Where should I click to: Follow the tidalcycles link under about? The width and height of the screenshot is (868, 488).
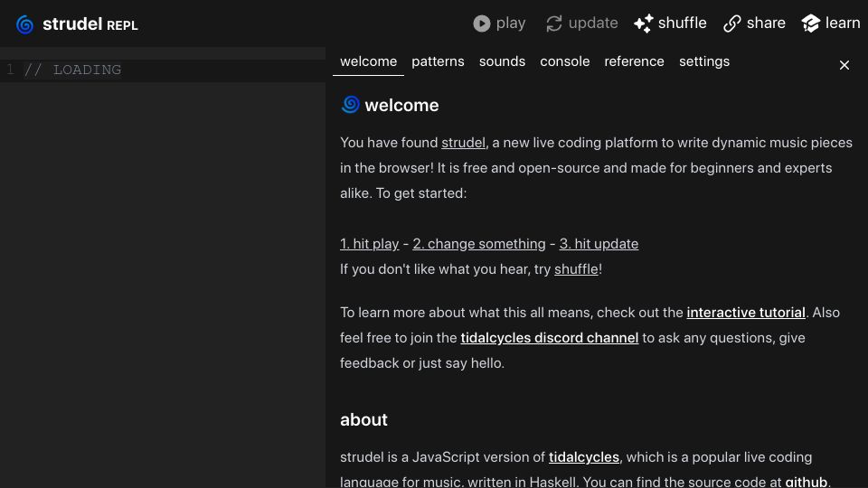point(584,457)
